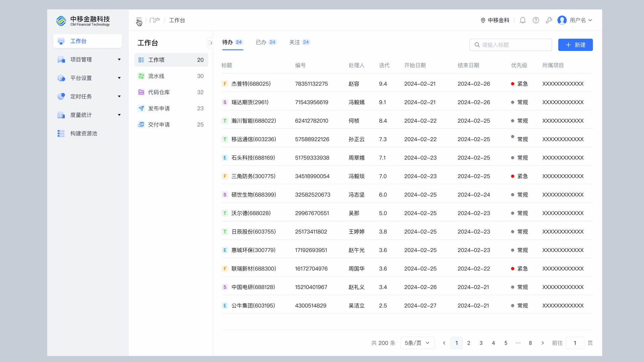
Task: Click the gray 常规 dot for 瑞达期货
Action: point(513,102)
